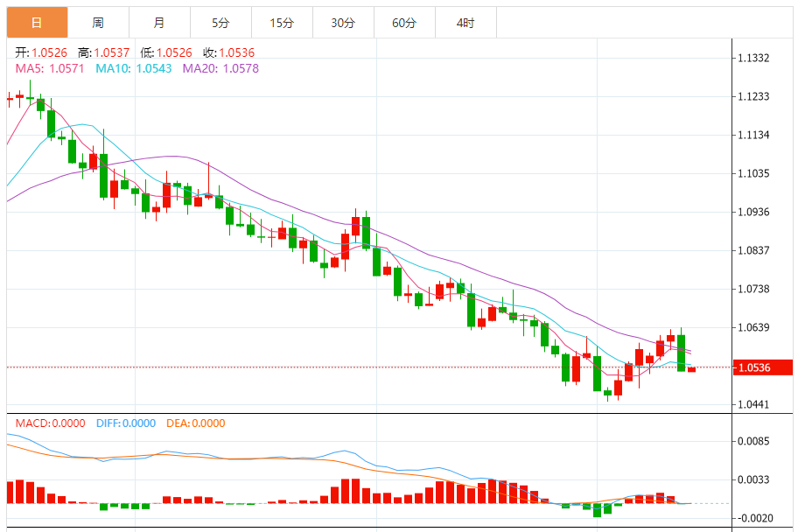The width and height of the screenshot is (798, 532).
Task: Click the 1.1035 price axis label
Action: point(753,173)
